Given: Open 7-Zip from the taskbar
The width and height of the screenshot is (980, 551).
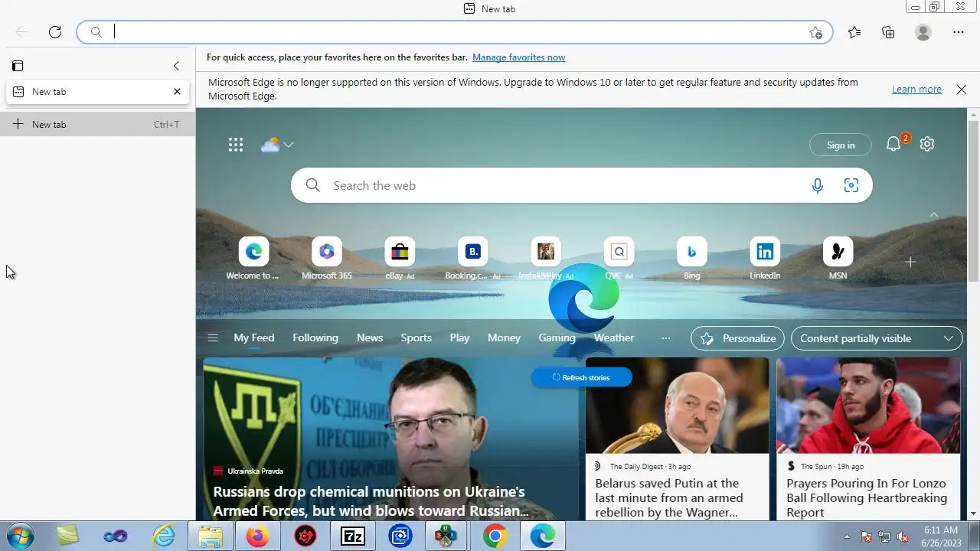Looking at the screenshot, I should coord(352,536).
